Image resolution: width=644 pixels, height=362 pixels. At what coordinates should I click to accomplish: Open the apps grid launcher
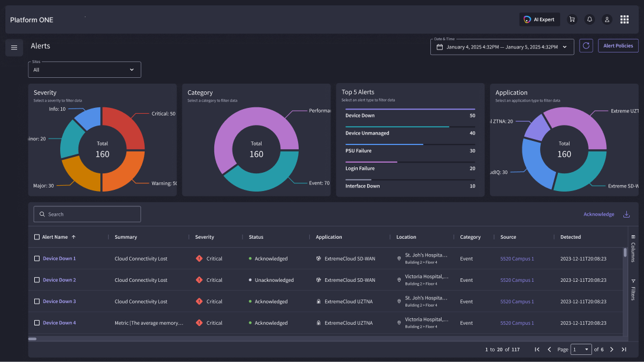pyautogui.click(x=625, y=19)
